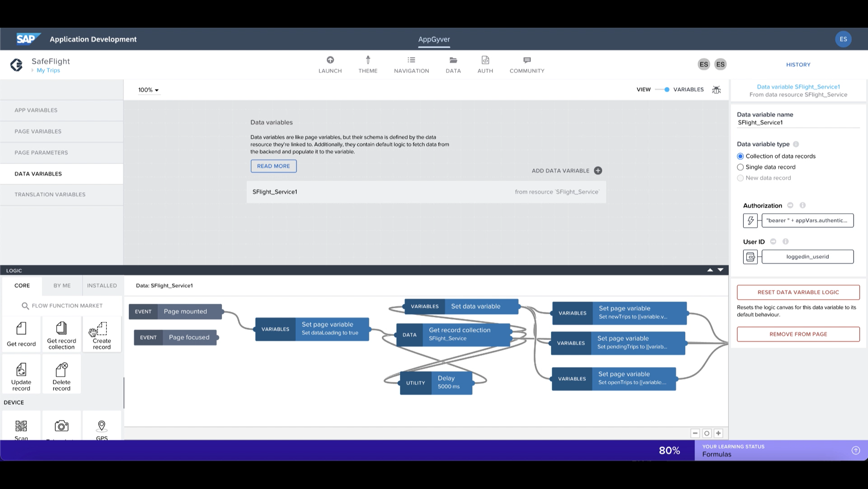Select the Set data variable node
This screenshot has height=489, width=868.
461,306
